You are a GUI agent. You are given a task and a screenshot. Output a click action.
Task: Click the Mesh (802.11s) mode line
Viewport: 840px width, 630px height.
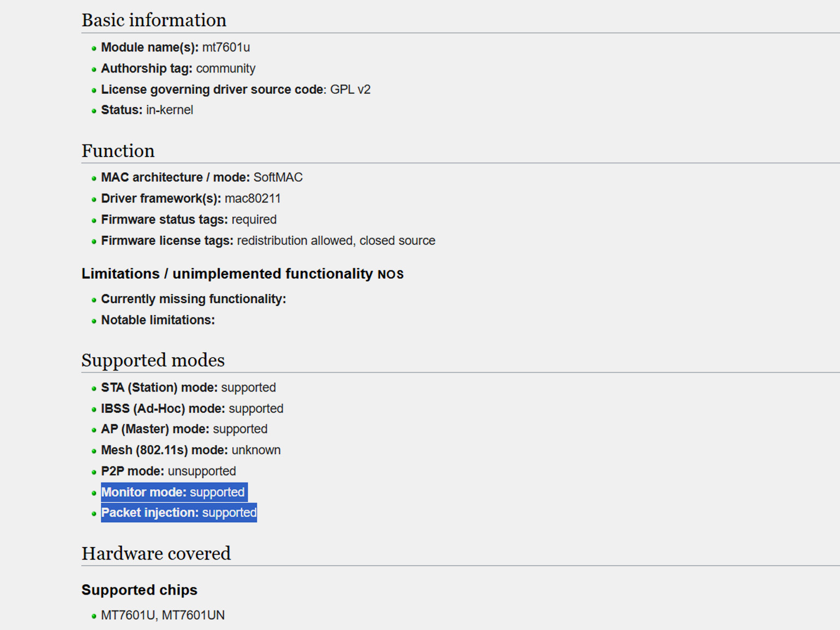(190, 450)
